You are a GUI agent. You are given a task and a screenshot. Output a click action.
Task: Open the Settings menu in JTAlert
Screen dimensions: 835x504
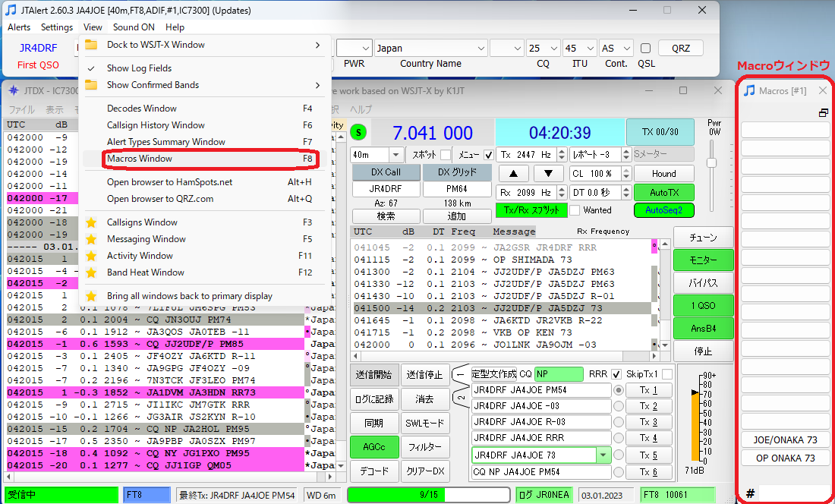pos(57,27)
